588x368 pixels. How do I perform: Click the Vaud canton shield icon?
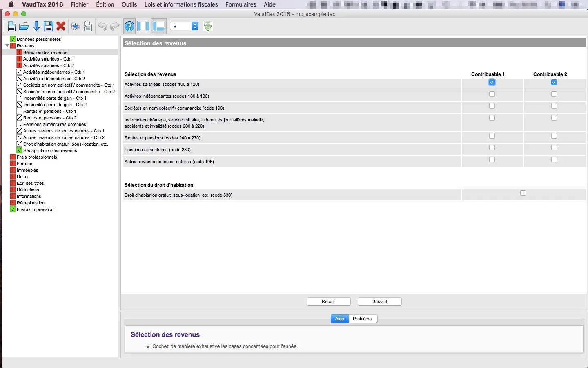tap(208, 26)
